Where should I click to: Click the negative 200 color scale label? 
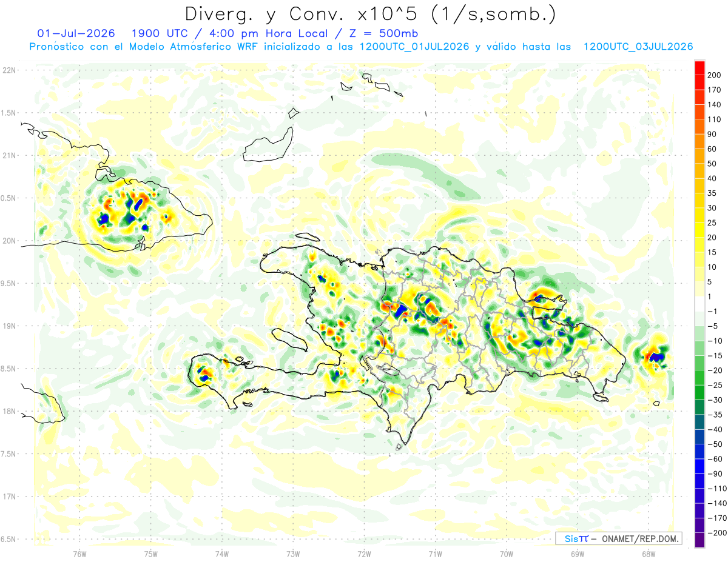(x=717, y=533)
